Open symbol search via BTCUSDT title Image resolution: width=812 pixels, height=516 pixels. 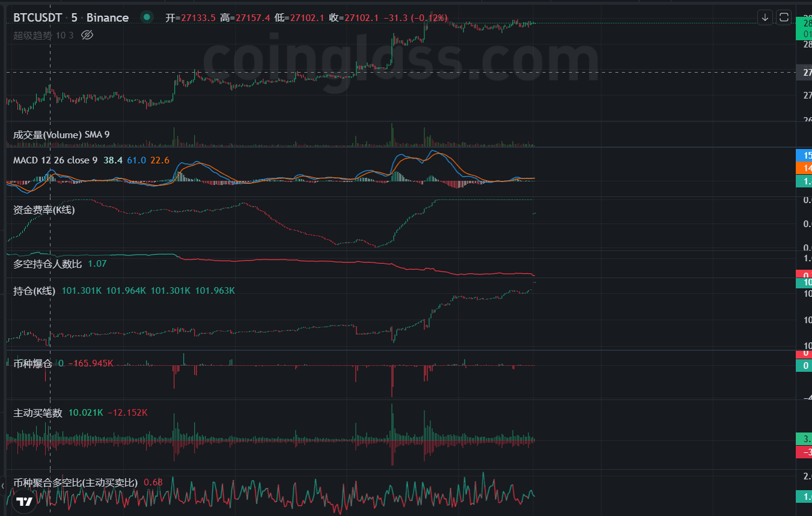point(37,17)
